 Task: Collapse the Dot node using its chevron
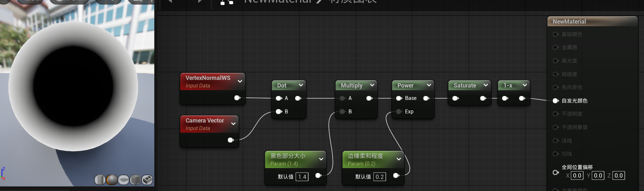(x=301, y=85)
